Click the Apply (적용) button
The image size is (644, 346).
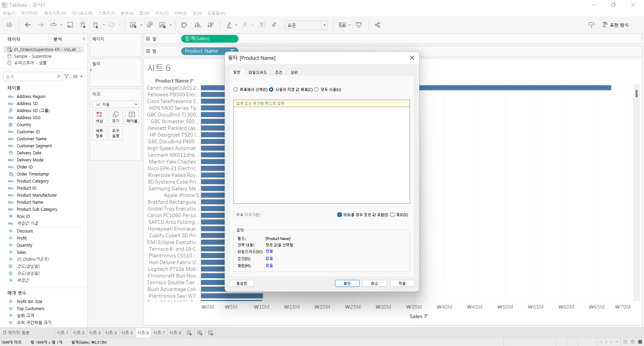402,284
